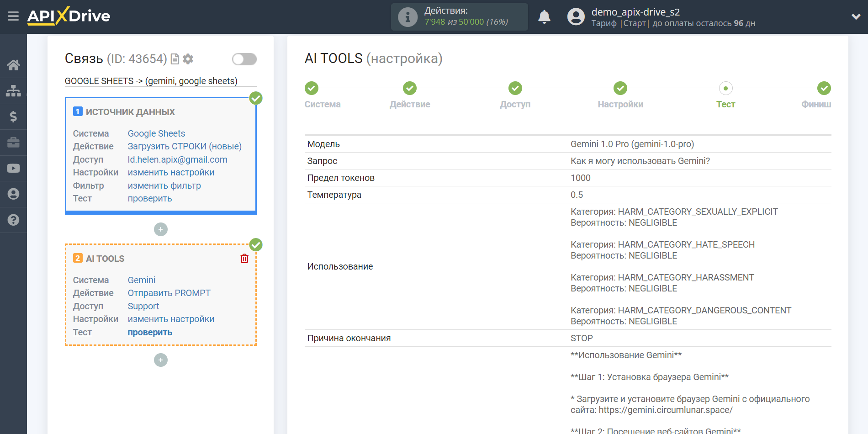Click the Предел токенов value 1000

pyautogui.click(x=581, y=178)
